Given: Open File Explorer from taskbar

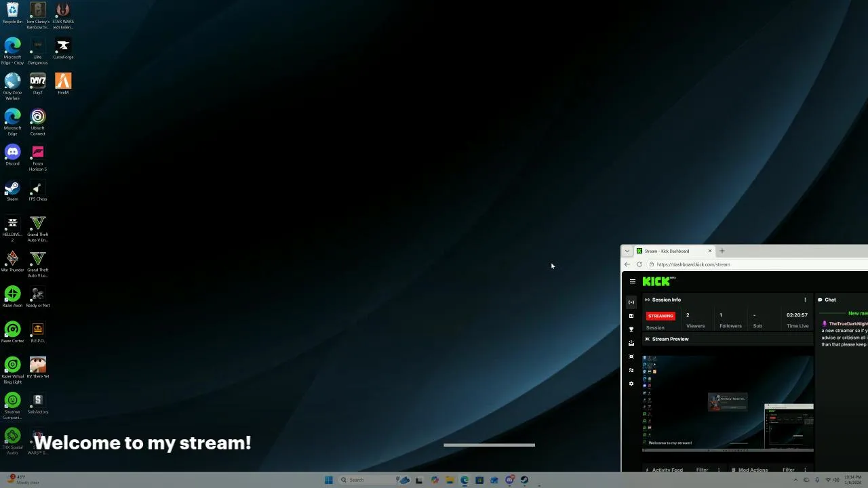Looking at the screenshot, I should click(450, 480).
